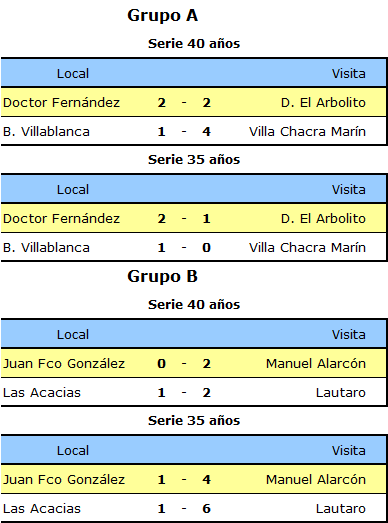The height and width of the screenshot is (523, 388).
Task: Click Villa Chacra Marín in Serie 40 table
Action: pyautogui.click(x=307, y=131)
